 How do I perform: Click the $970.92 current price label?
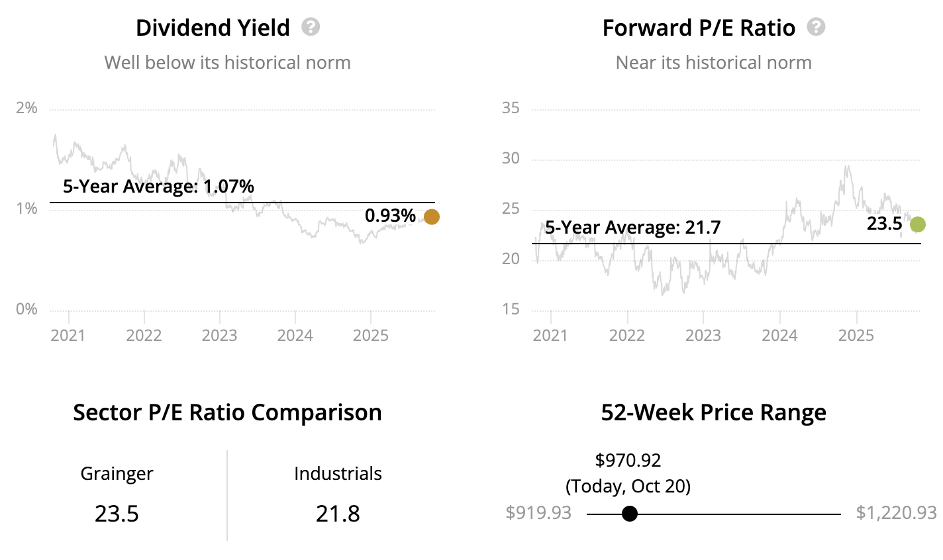tap(628, 460)
